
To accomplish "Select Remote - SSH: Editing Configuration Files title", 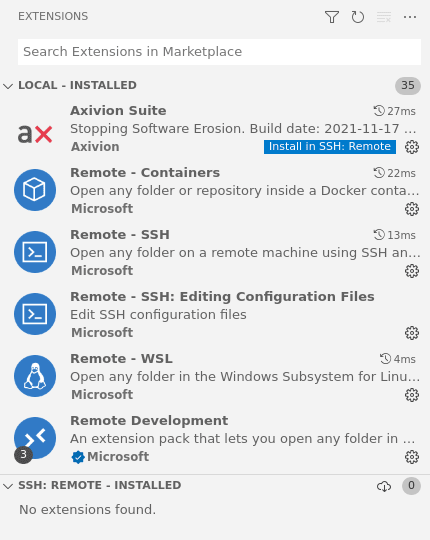I will tap(222, 297).
